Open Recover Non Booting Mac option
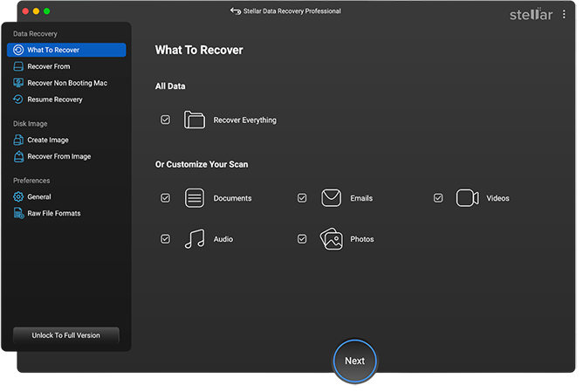The height and width of the screenshot is (392, 583). 66,83
